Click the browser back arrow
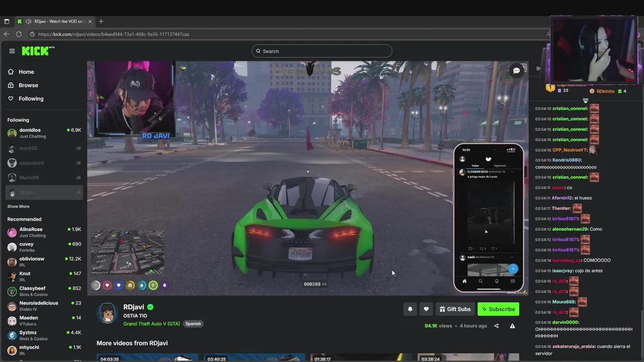This screenshot has width=644, height=362. click(7, 34)
